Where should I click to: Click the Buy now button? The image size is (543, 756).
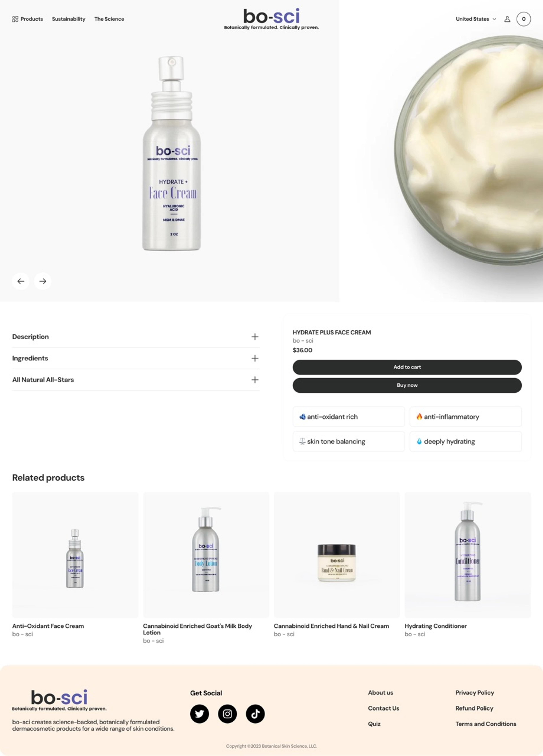(x=407, y=385)
